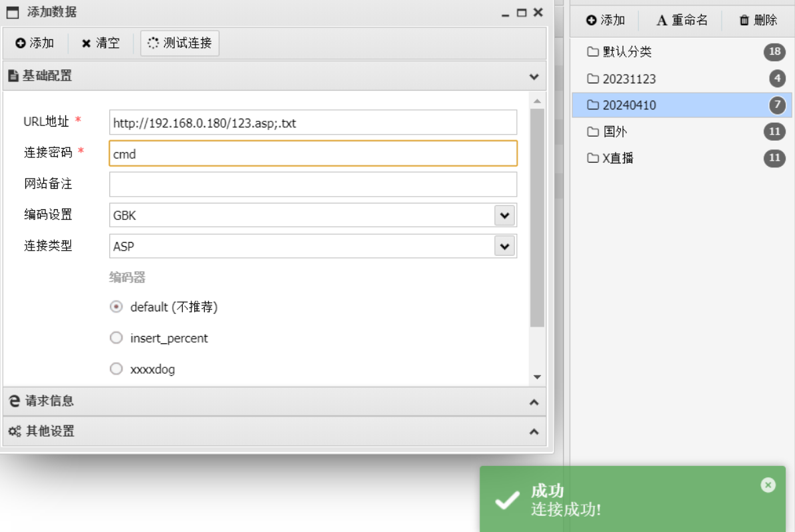Image resolution: width=795 pixels, height=532 pixels.
Task: Open the 编码设置 GBK dropdown
Action: [504, 215]
